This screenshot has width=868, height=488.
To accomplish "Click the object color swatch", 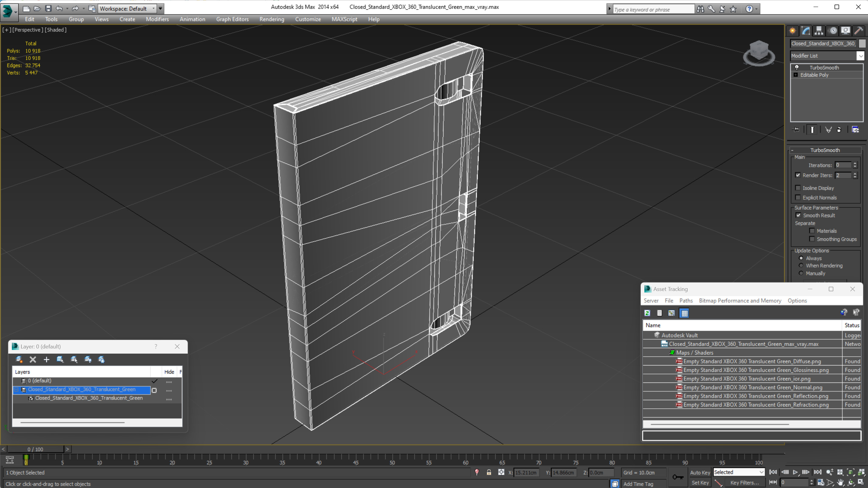I will point(862,43).
